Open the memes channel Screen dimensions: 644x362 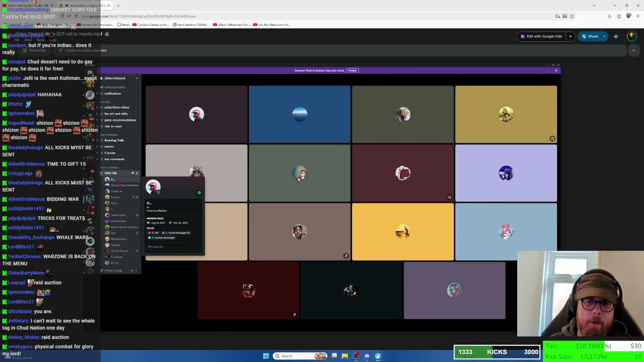point(109,146)
